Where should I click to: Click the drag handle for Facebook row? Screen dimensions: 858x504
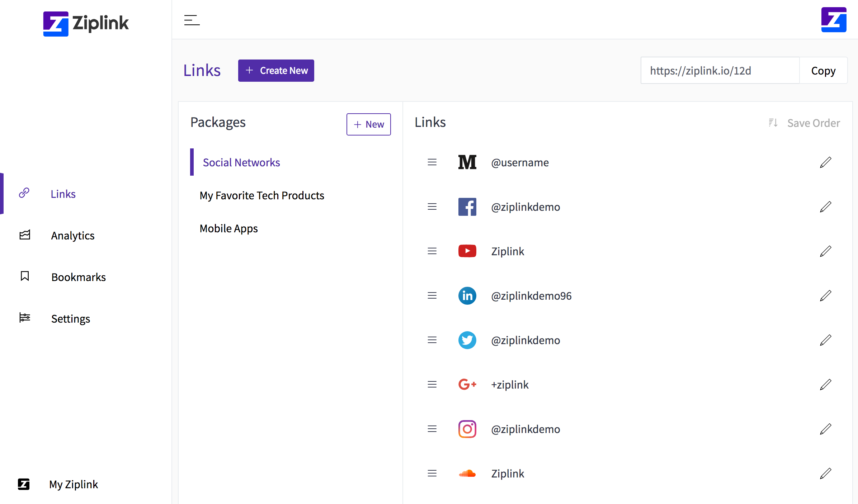(x=432, y=207)
